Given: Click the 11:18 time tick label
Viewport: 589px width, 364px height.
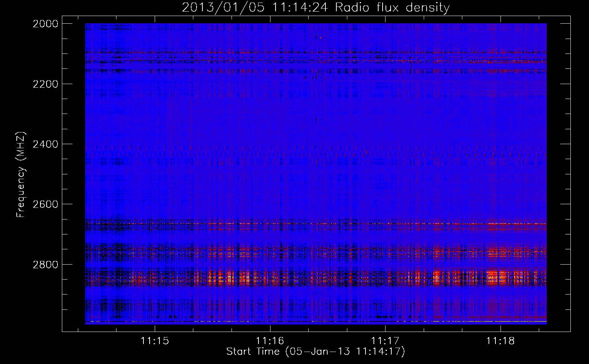Looking at the screenshot, I should click(x=501, y=341).
